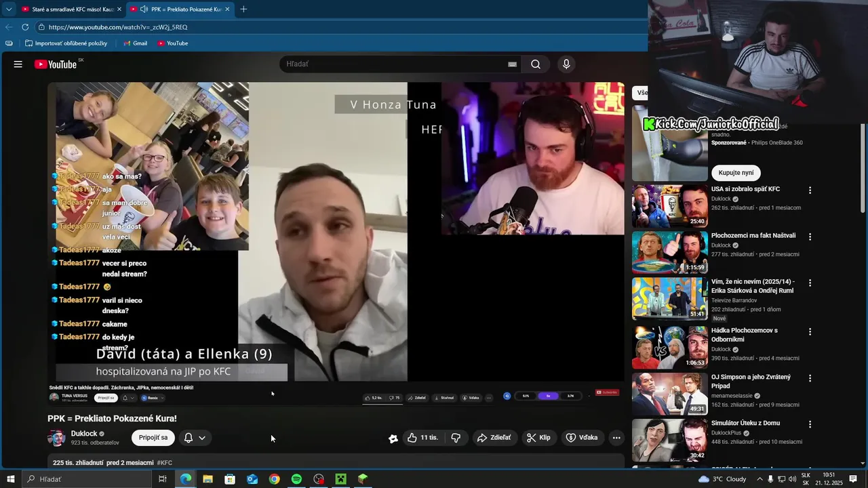Open the Duklock channel avatar
The image size is (868, 488).
click(x=56, y=438)
